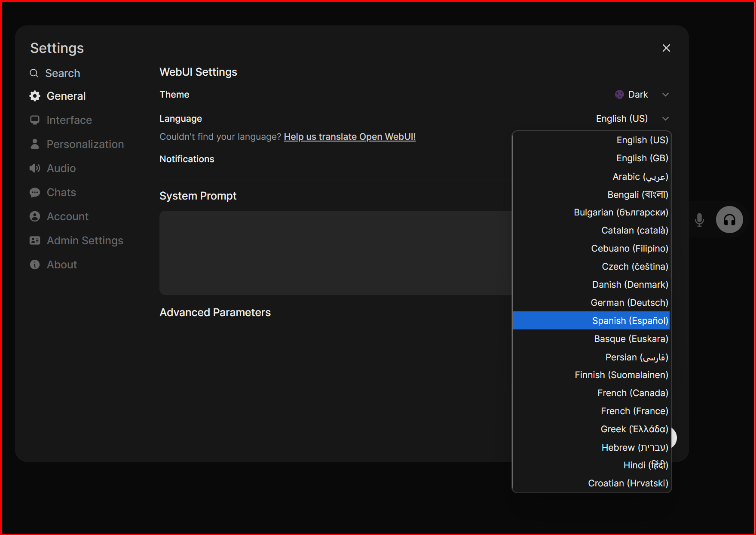Open the Language dropdown chevron
The height and width of the screenshot is (535, 756).
[x=665, y=119]
